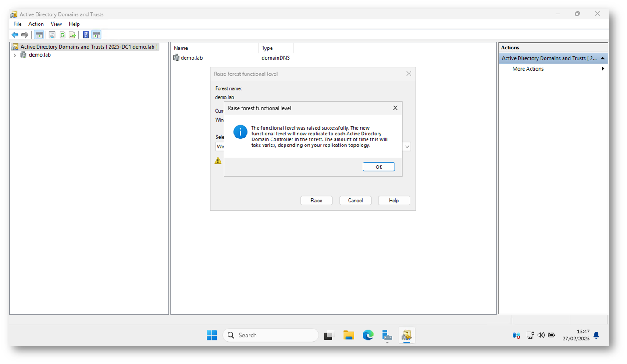This screenshot has width=627, height=364.
Task: Click the tray icon with the red badge
Action: [x=516, y=335]
